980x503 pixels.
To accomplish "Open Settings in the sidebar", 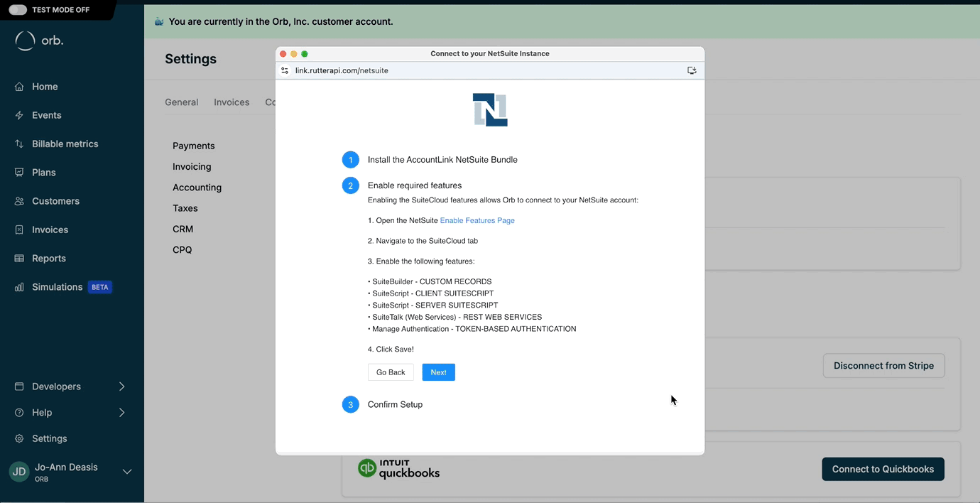I will coord(50,439).
